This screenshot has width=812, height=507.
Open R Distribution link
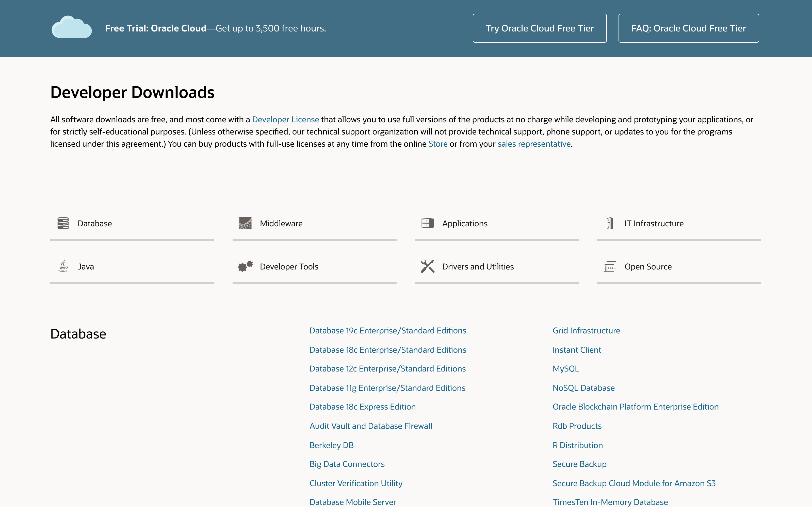click(577, 445)
